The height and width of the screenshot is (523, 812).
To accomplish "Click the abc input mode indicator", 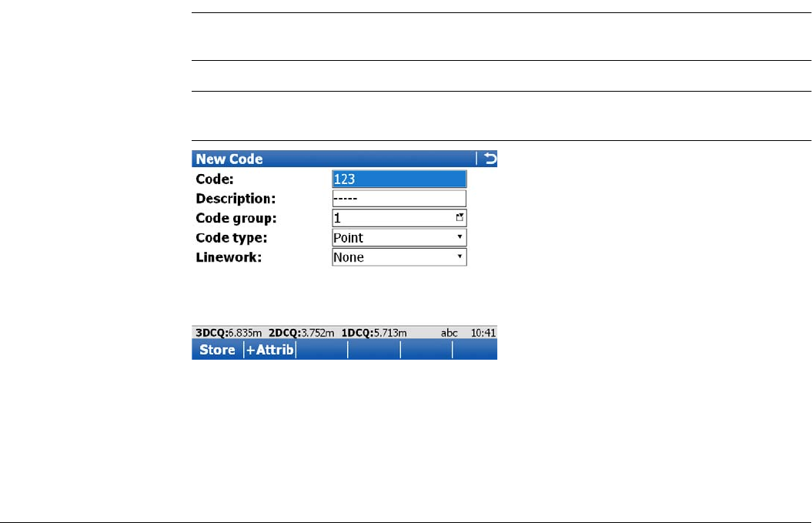I will 449,333.
